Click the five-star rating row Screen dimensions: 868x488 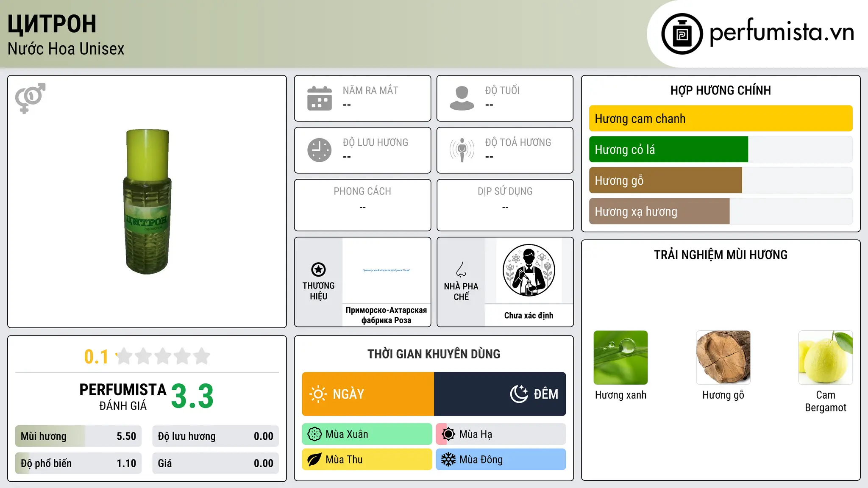click(x=163, y=356)
